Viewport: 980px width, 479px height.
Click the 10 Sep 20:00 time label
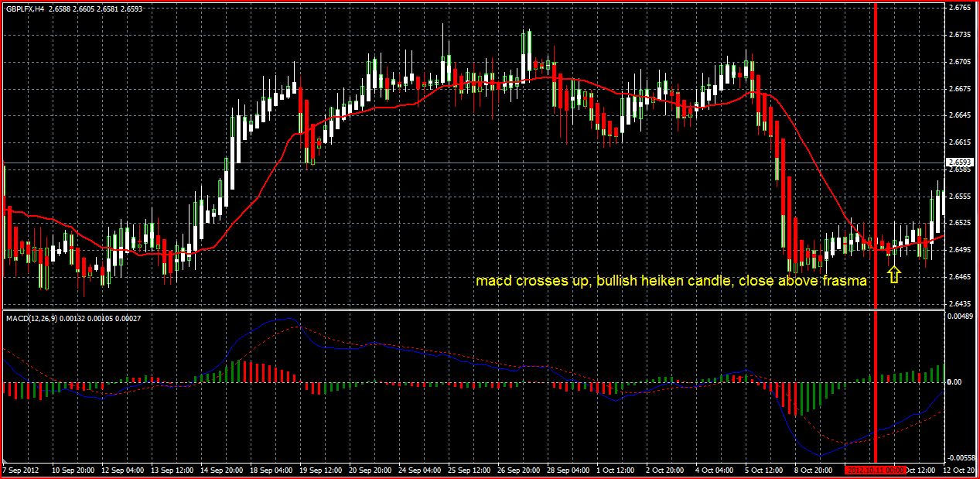73,470
